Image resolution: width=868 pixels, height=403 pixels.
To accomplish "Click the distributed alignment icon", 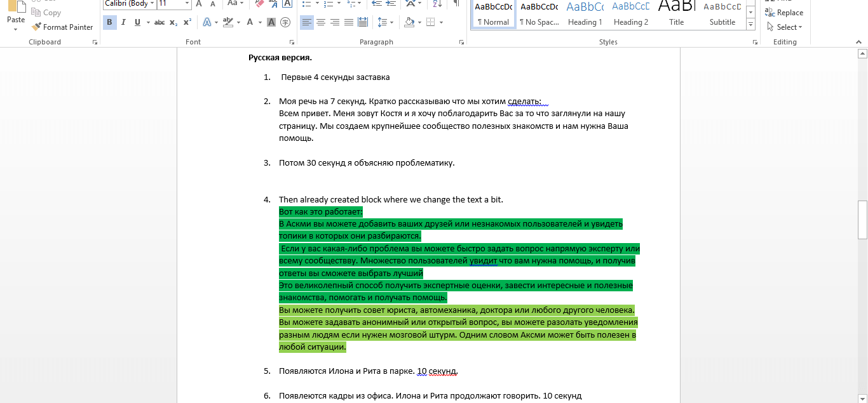I will click(x=363, y=22).
